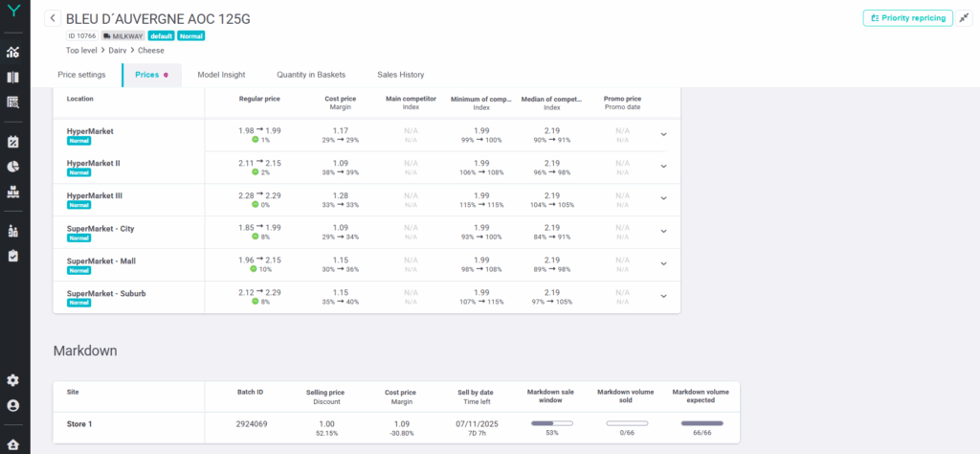Click the Markdown sale window progress bar
The image size is (980, 454).
coord(551,422)
